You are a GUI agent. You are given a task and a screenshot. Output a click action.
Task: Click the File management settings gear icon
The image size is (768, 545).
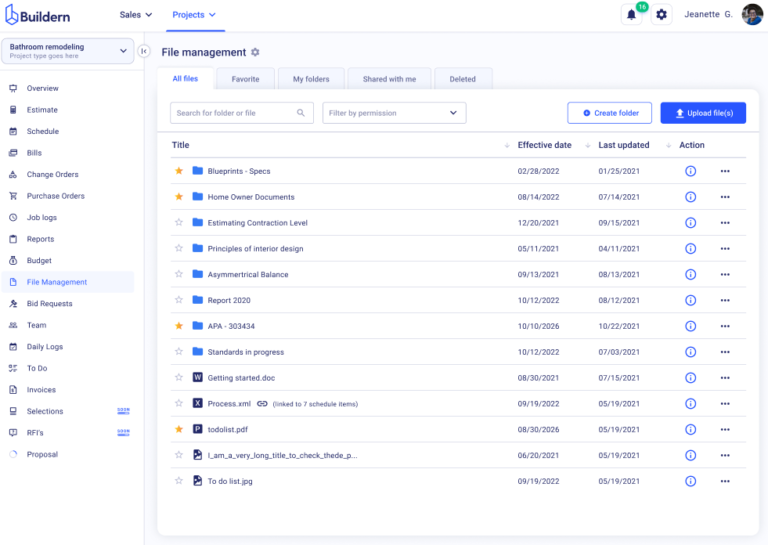pyautogui.click(x=255, y=52)
